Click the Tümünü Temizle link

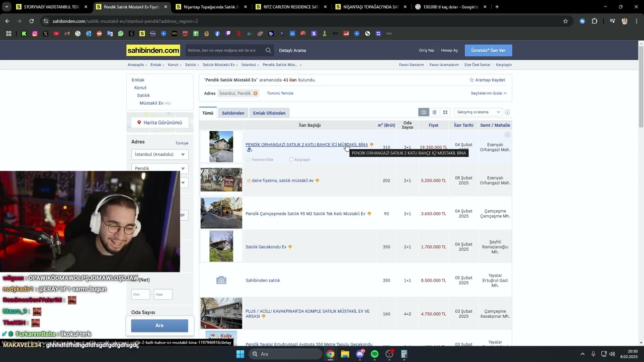point(280,94)
